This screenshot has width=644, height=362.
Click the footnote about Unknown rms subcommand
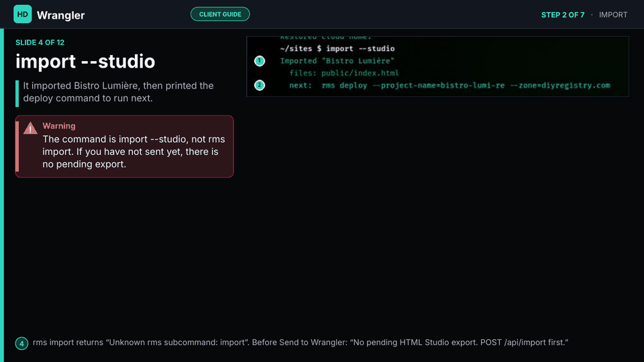point(301,343)
